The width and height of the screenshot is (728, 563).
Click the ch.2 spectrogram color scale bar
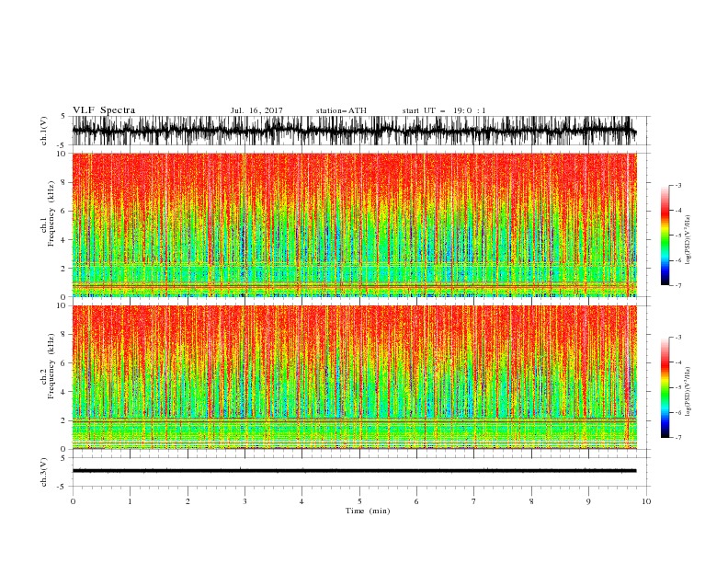click(x=665, y=387)
